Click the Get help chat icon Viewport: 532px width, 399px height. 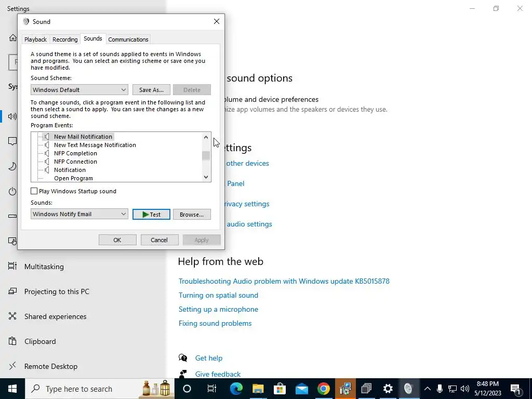click(x=183, y=357)
